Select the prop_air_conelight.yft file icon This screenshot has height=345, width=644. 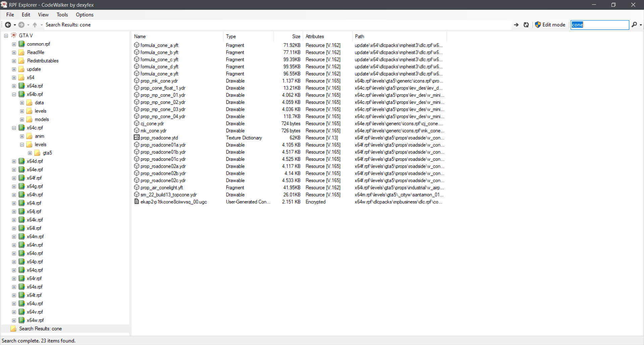pyautogui.click(x=137, y=187)
